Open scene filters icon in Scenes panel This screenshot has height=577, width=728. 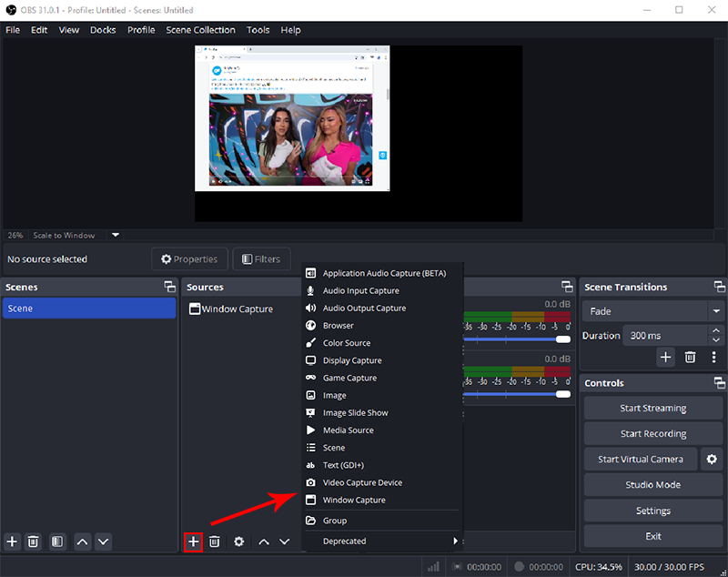point(56,542)
